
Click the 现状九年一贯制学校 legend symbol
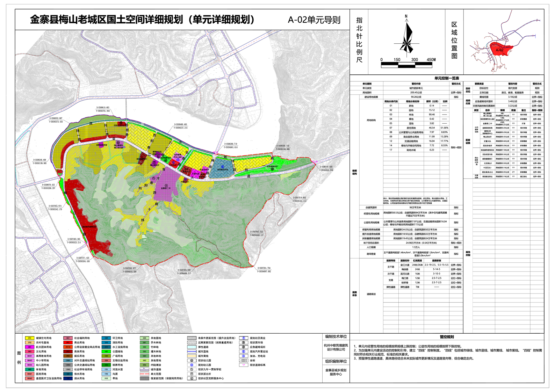coord(192,369)
